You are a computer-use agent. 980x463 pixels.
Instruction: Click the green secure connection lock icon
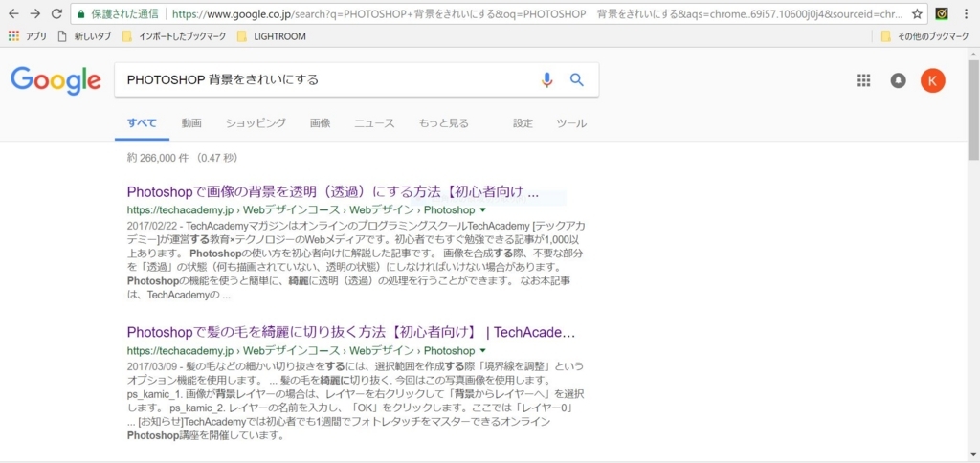point(80,13)
